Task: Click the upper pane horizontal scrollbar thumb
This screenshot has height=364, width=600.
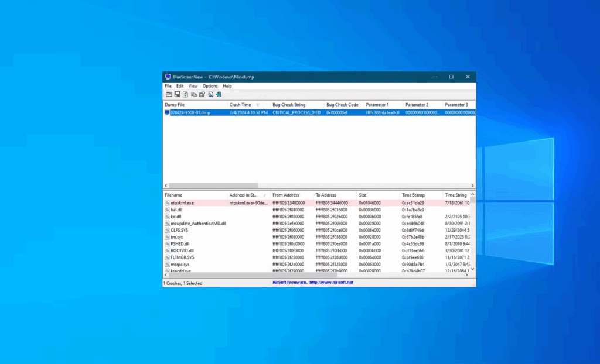Action: (x=211, y=185)
